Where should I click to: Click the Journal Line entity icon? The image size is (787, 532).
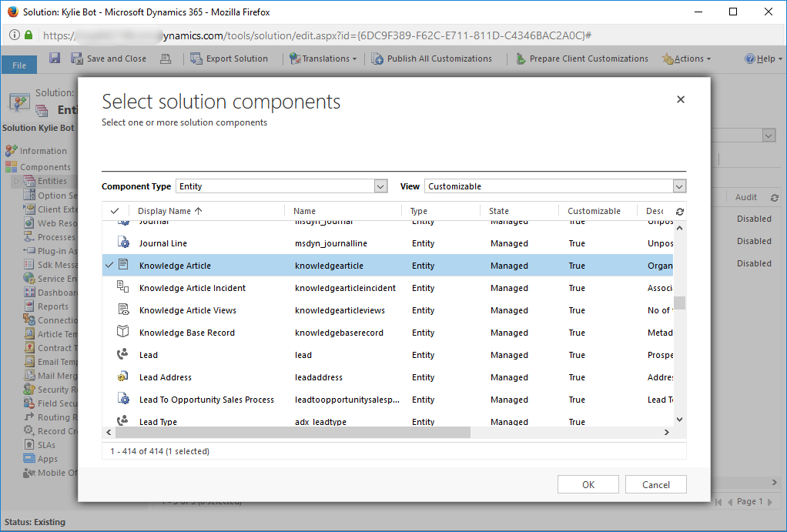click(122, 243)
